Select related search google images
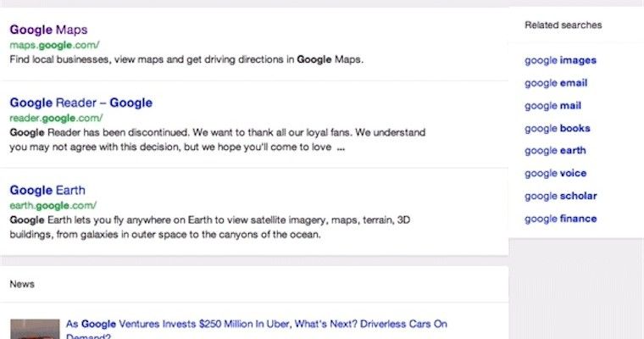 pos(560,60)
